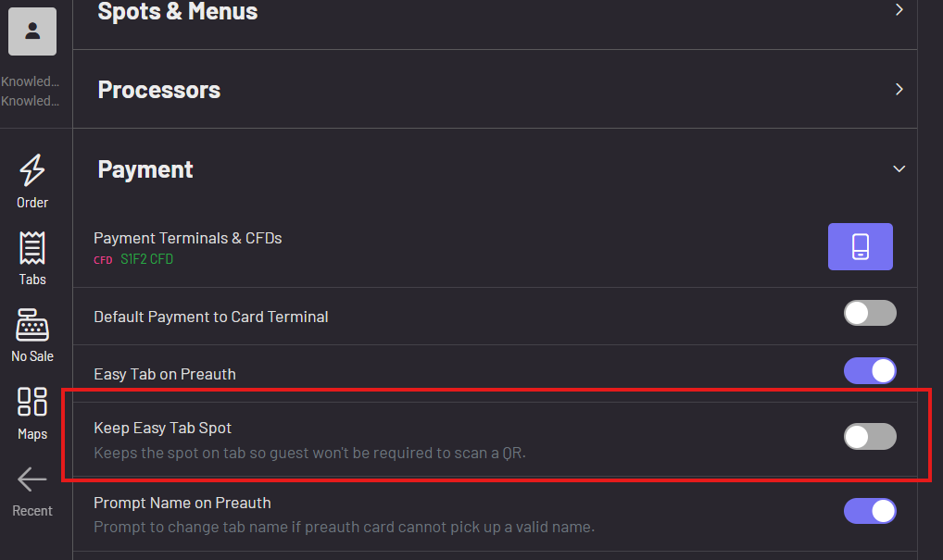This screenshot has height=560, width=943.
Task: Open the Tabs receipt icon
Action: (x=32, y=248)
